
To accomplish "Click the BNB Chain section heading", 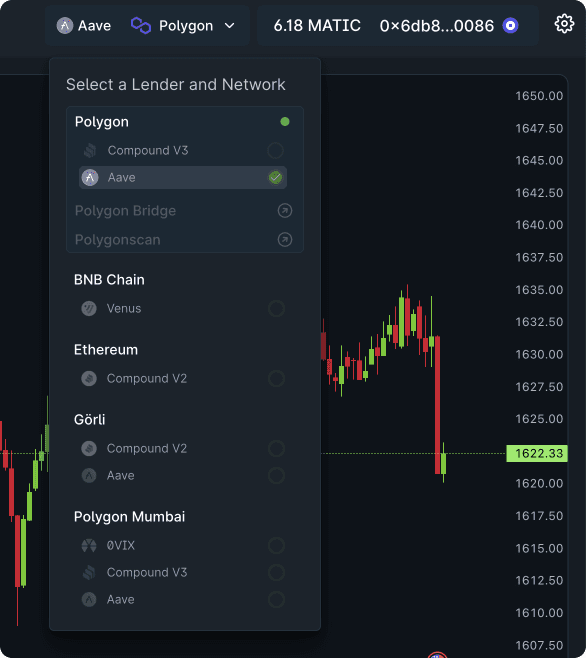I will (x=109, y=279).
